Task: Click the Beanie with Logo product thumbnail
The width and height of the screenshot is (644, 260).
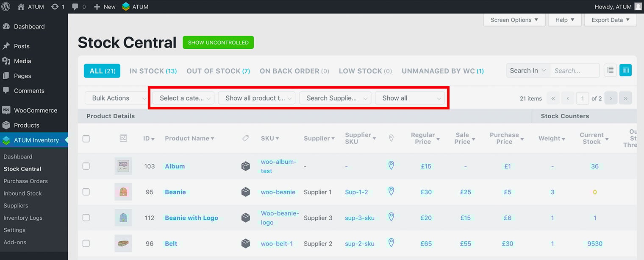Action: coord(123,218)
